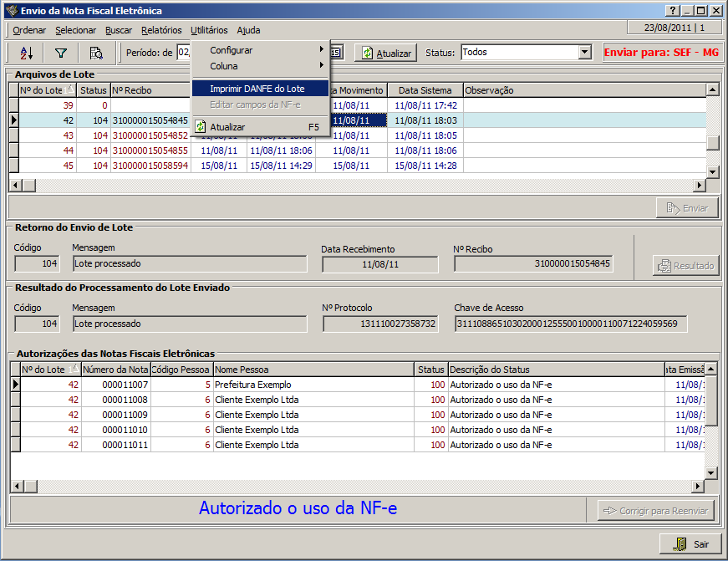728x561 pixels.
Task: Open the Relatórios menu
Action: click(161, 30)
